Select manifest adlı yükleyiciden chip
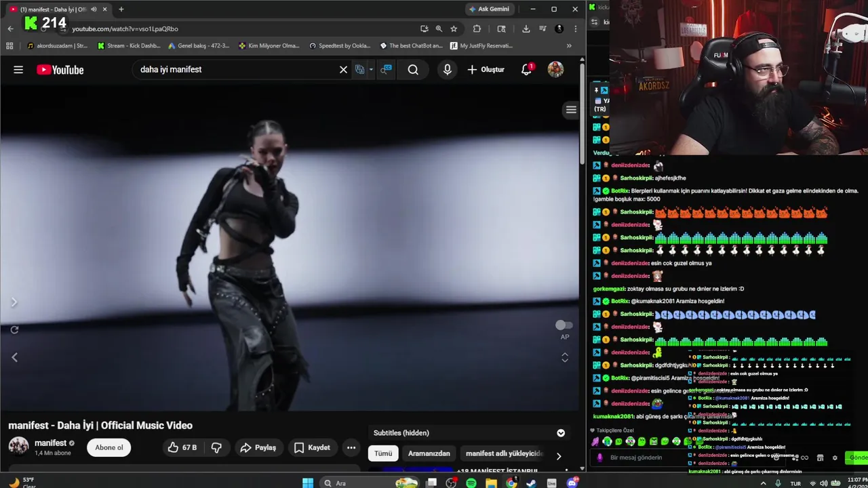Image resolution: width=868 pixels, height=488 pixels. click(503, 453)
